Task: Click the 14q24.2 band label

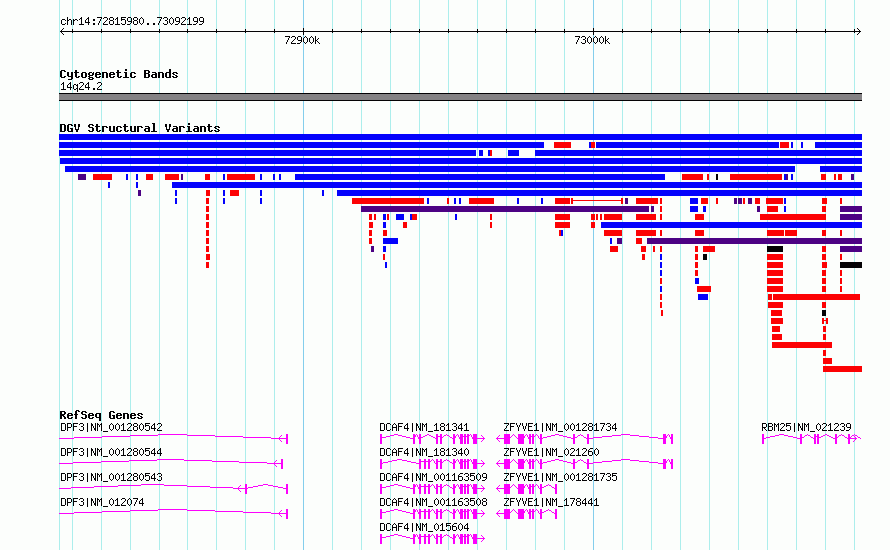Action: coord(81,86)
